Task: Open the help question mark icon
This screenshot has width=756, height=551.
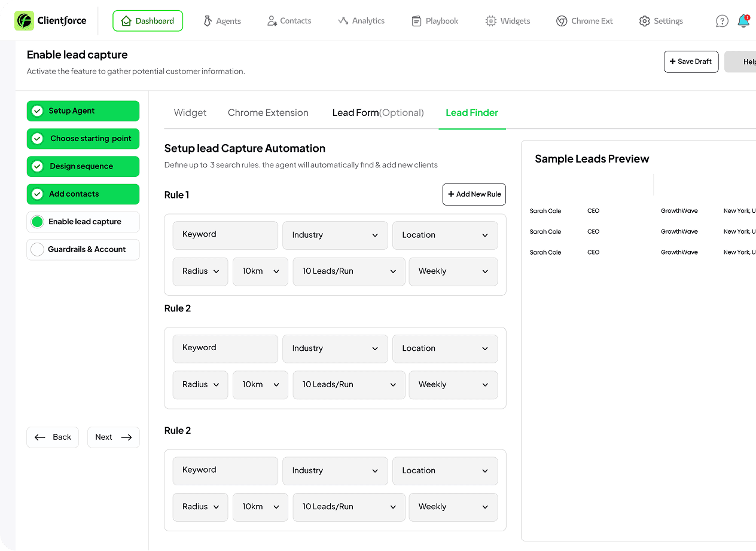Action: [x=722, y=20]
